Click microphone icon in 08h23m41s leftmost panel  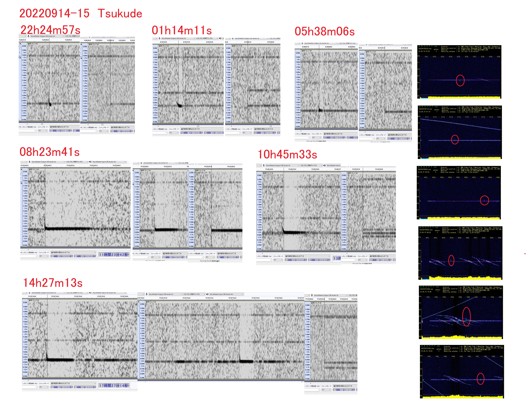tap(30, 162)
